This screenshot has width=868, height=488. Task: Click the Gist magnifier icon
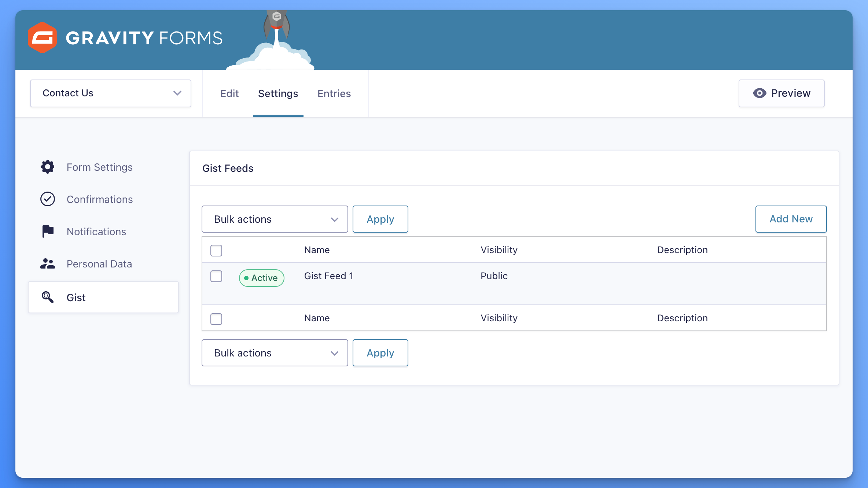click(x=48, y=297)
